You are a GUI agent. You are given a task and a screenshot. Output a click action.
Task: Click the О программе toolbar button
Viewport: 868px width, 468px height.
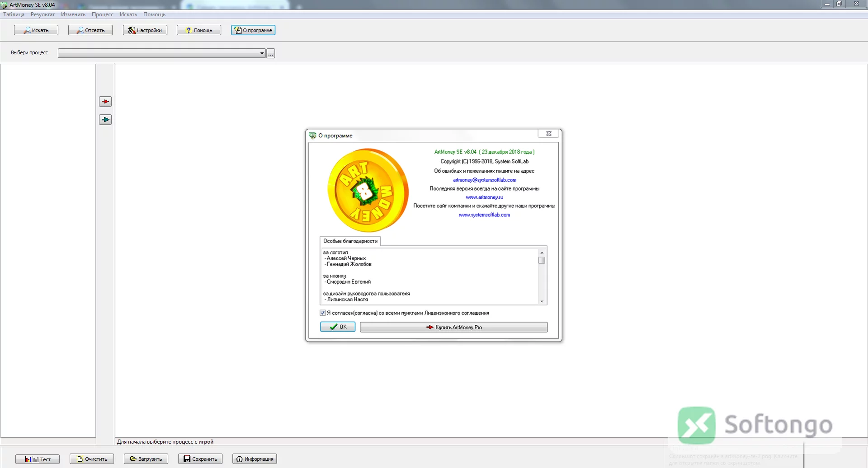(253, 30)
